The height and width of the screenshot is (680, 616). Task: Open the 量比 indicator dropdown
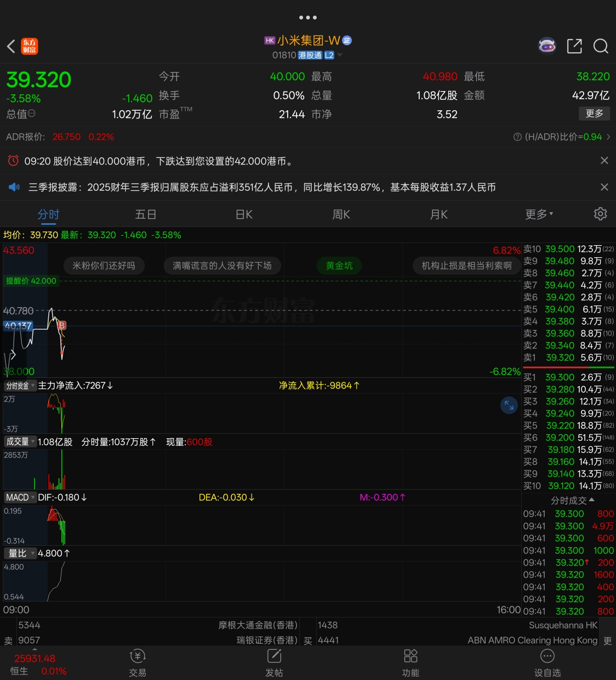point(20,553)
